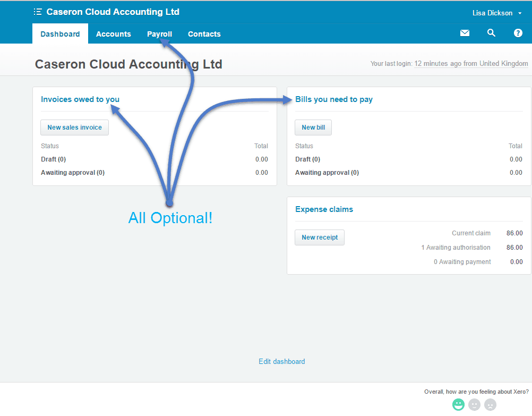This screenshot has width=532, height=416.
Task: Click the Xero feeling survey question text
Action: pyautogui.click(x=476, y=392)
